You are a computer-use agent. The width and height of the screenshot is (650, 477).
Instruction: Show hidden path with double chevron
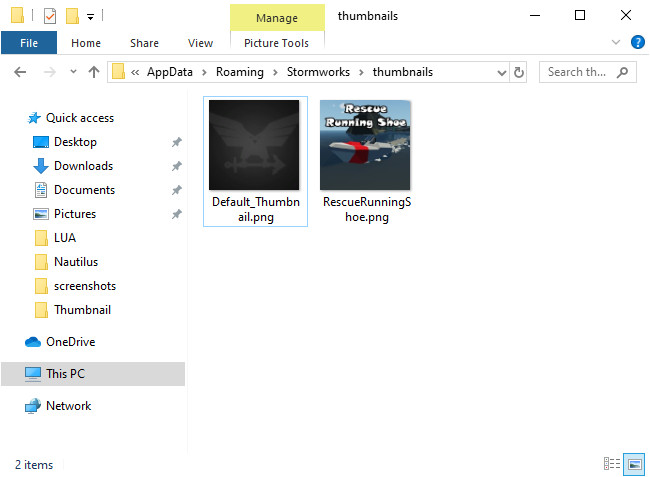[x=135, y=72]
